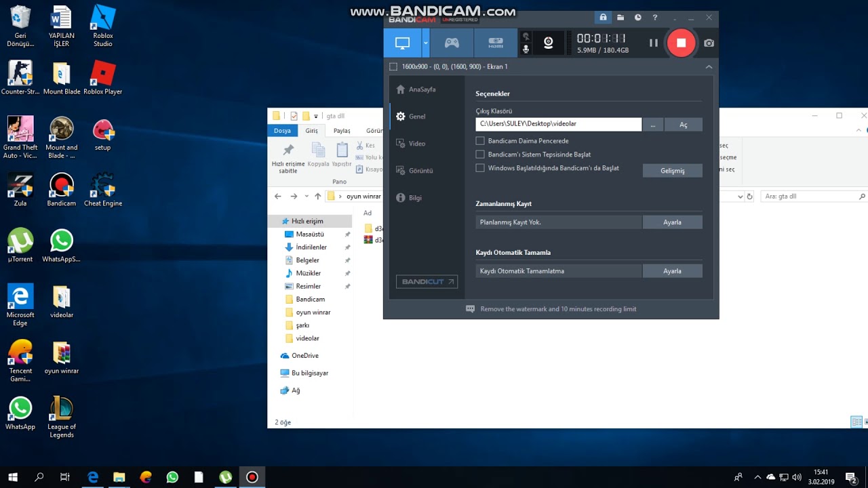This screenshot has width=868, height=488.
Task: Enable Bandicam'ı Sistem Tepsisinde Başlat
Action: coord(480,155)
